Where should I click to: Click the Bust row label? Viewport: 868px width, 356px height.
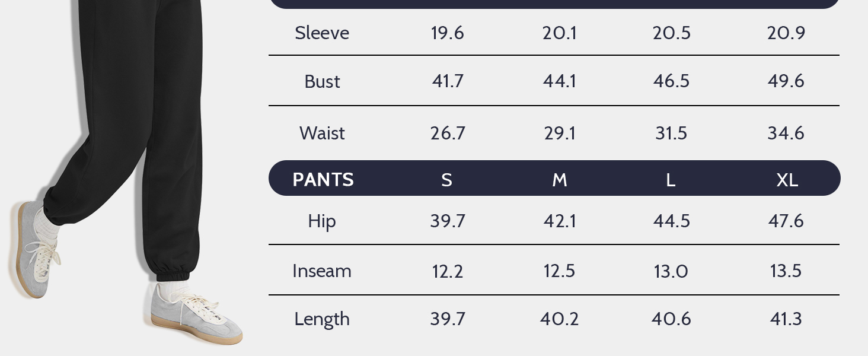coord(322,81)
